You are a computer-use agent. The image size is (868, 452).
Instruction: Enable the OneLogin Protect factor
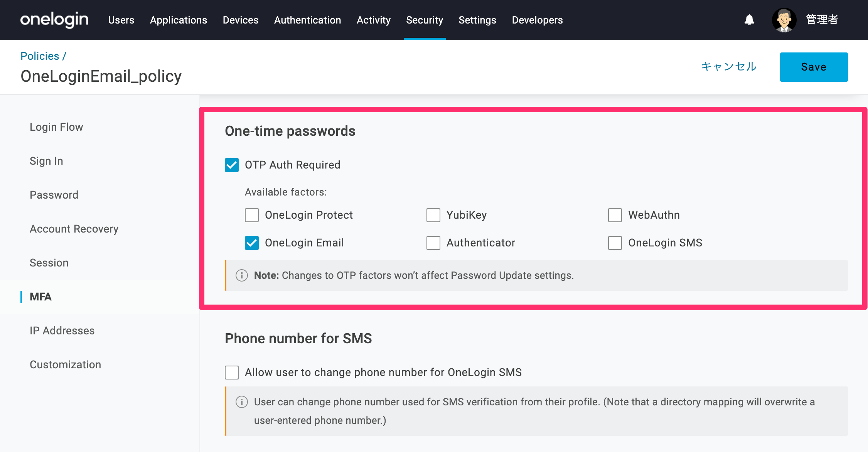click(x=252, y=215)
